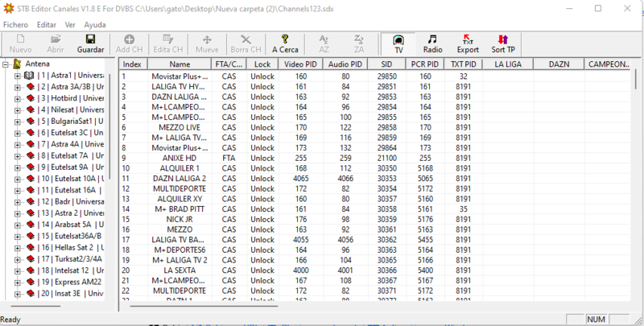Screen dimensions: 644x326
Task: Click the satellite tree vertical scrollbar
Action: (x=109, y=126)
